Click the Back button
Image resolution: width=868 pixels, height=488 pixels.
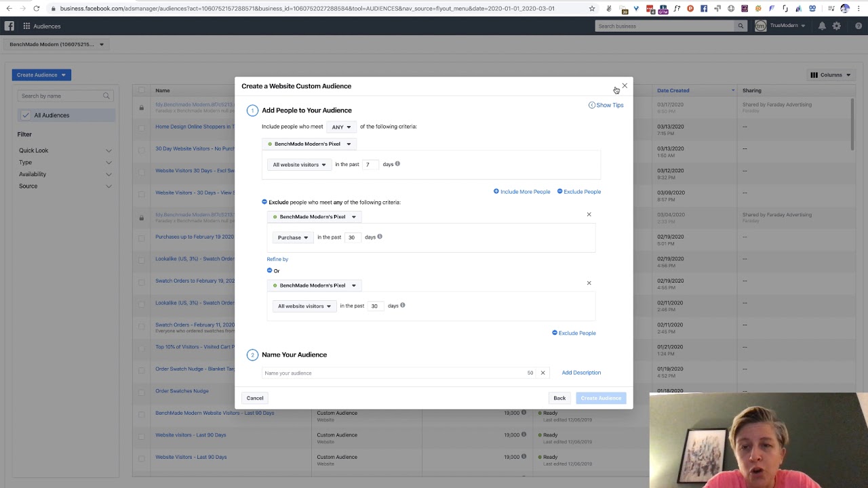coord(559,398)
